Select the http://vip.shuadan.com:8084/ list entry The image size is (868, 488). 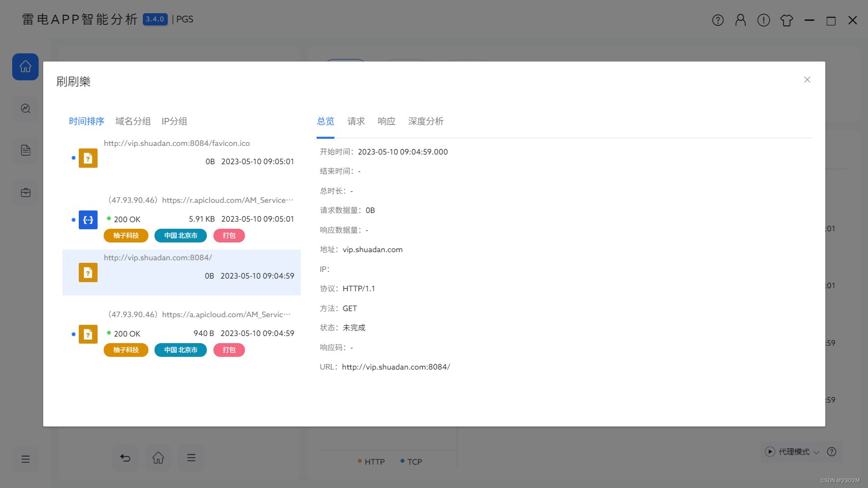coord(181,272)
